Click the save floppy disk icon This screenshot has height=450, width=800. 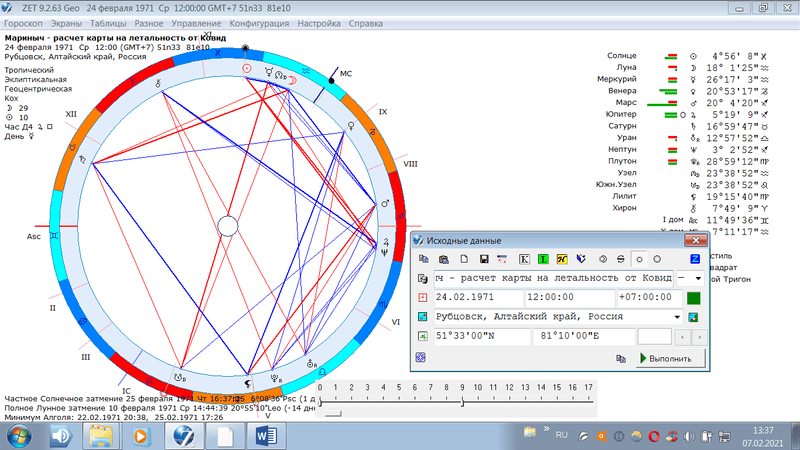point(484,259)
